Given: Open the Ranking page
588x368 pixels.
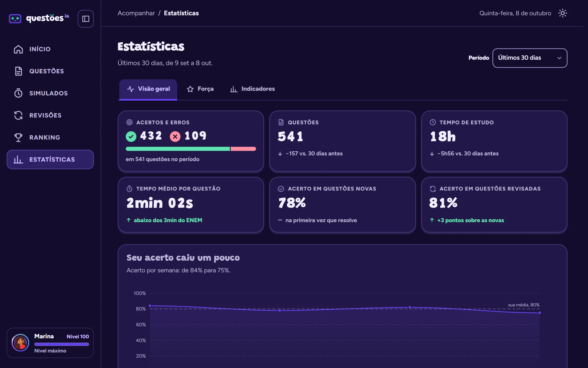Looking at the screenshot, I should (50, 137).
